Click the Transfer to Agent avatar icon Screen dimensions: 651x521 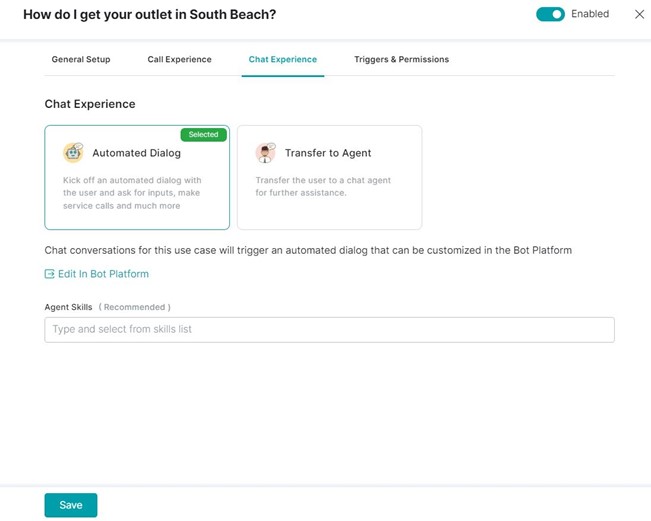[x=265, y=153]
